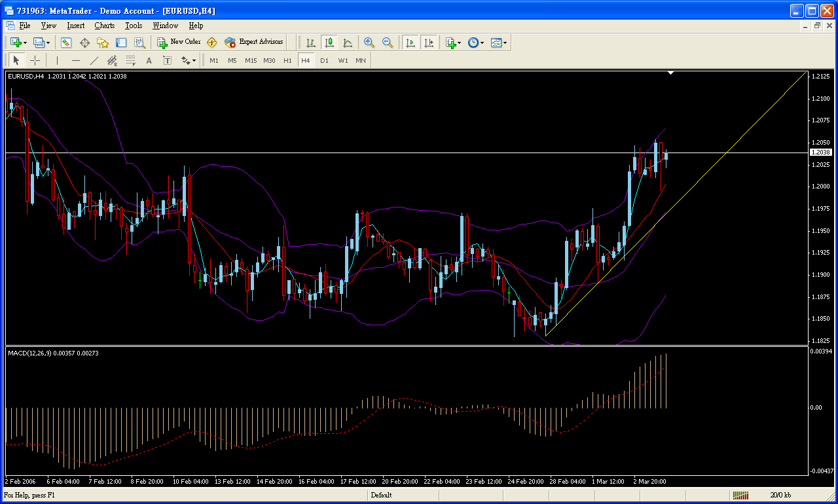This screenshot has height=504, width=838.
Task: Pick the Fibonacci Retracement tool
Action: point(130,60)
